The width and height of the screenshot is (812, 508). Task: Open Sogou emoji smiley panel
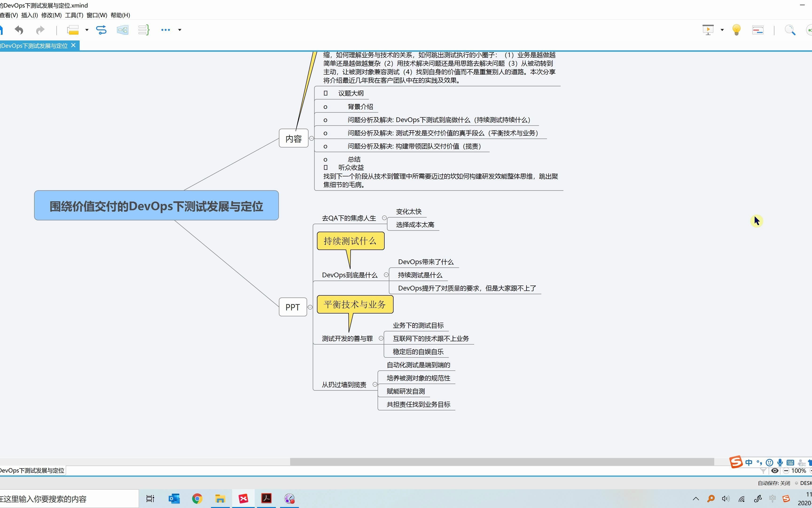[x=769, y=462]
